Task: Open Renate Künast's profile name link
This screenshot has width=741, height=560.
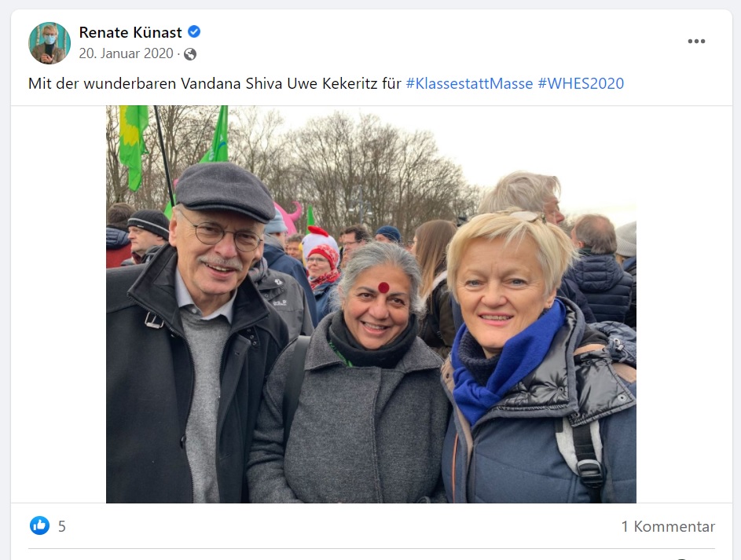Action: tap(130, 32)
